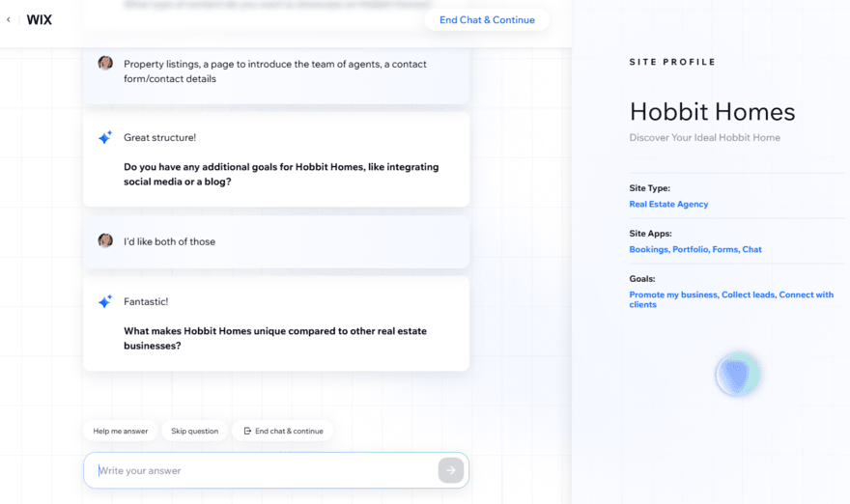The image size is (850, 504).
Task: Click the WIX logo
Action: pos(39,19)
